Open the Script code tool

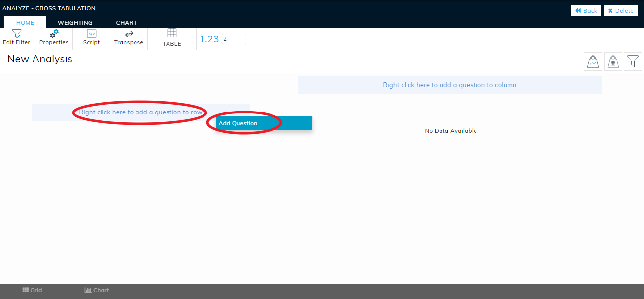click(91, 38)
